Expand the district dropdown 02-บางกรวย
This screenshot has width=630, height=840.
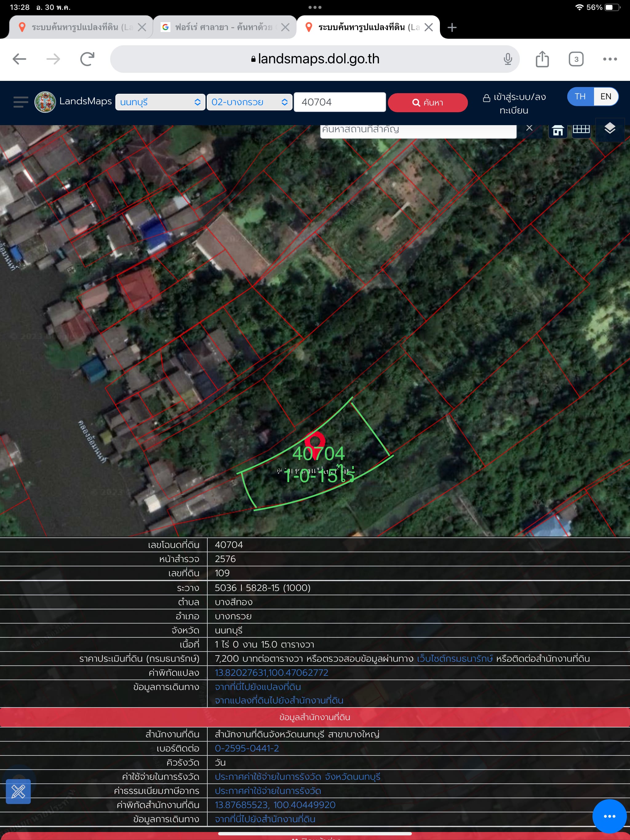pyautogui.click(x=249, y=102)
